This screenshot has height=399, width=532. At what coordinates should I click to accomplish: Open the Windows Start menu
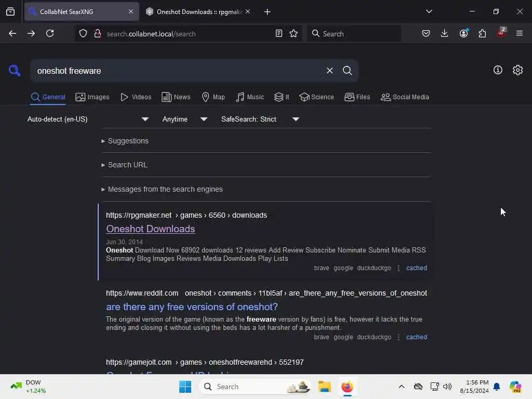[185, 387]
